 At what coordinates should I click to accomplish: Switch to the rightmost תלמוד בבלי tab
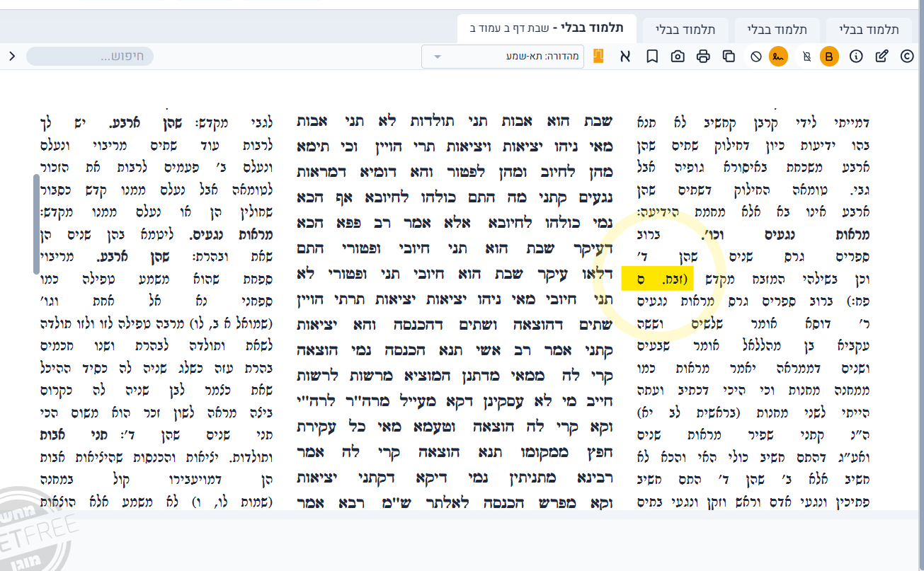[x=868, y=30]
